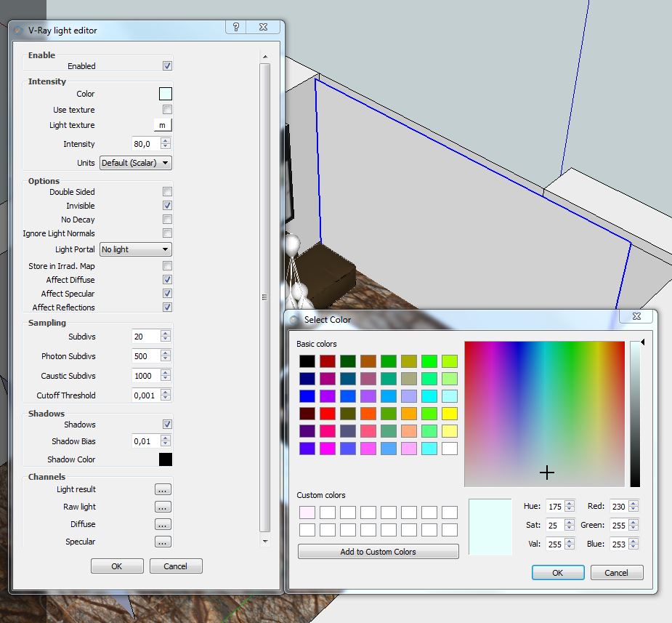Confirm Select Color with OK

558,572
